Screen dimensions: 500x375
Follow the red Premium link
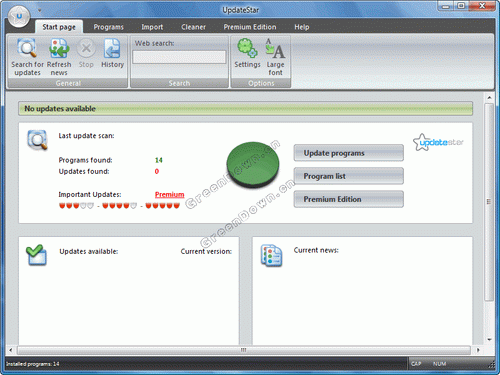coord(169,194)
